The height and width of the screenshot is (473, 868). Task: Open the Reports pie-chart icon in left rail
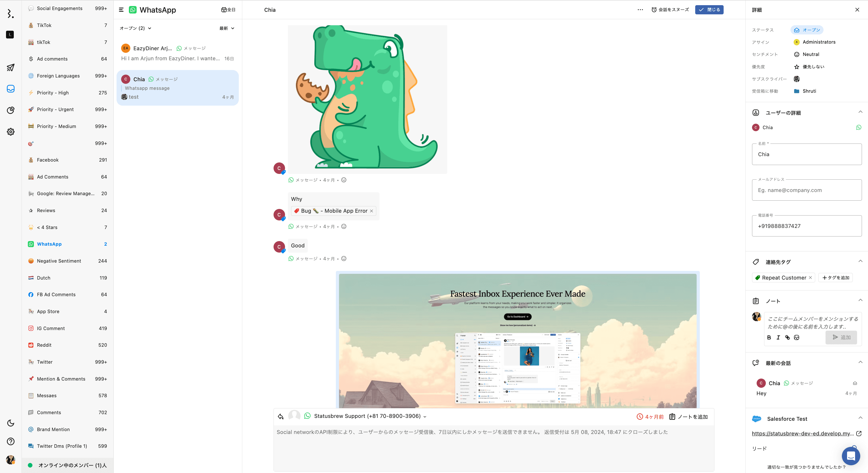point(10,110)
